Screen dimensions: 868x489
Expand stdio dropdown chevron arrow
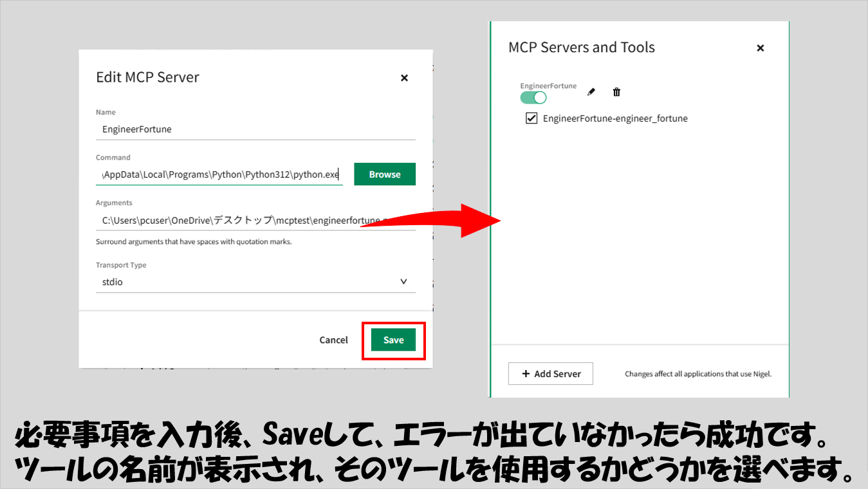pos(403,282)
